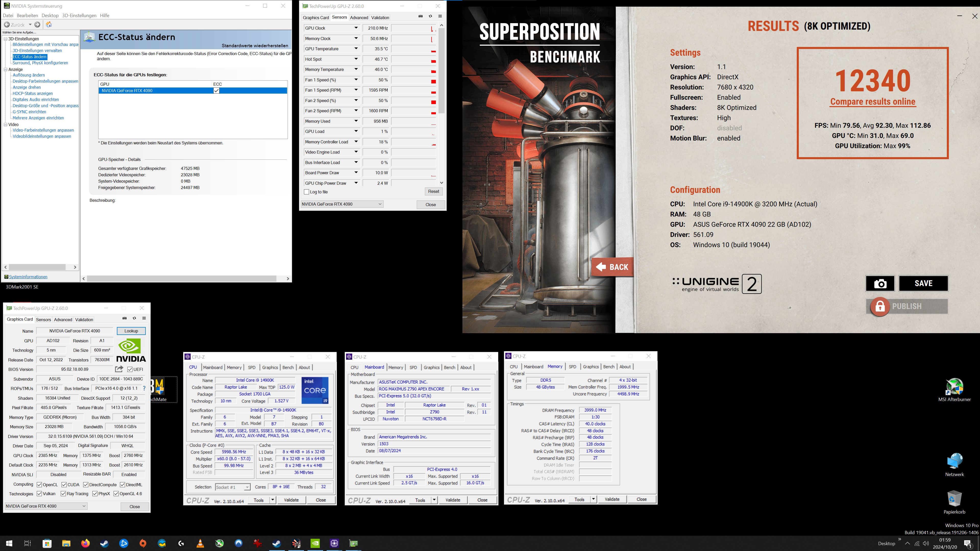Click Compare results online link
The width and height of the screenshot is (980, 551).
point(873,102)
